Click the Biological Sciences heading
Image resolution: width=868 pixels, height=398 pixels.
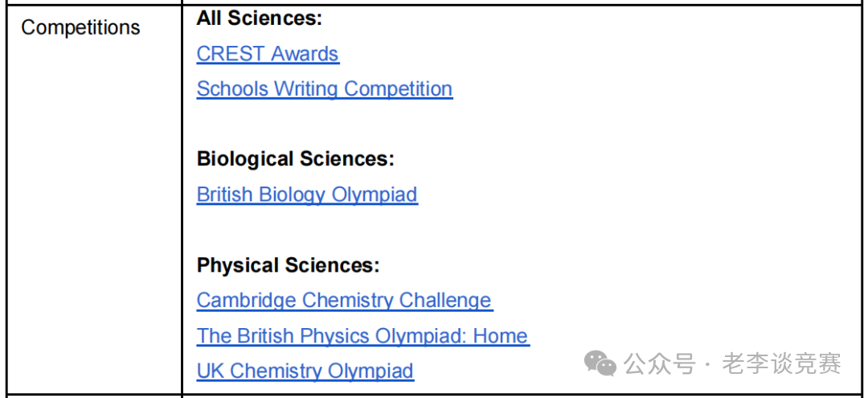[x=296, y=159]
